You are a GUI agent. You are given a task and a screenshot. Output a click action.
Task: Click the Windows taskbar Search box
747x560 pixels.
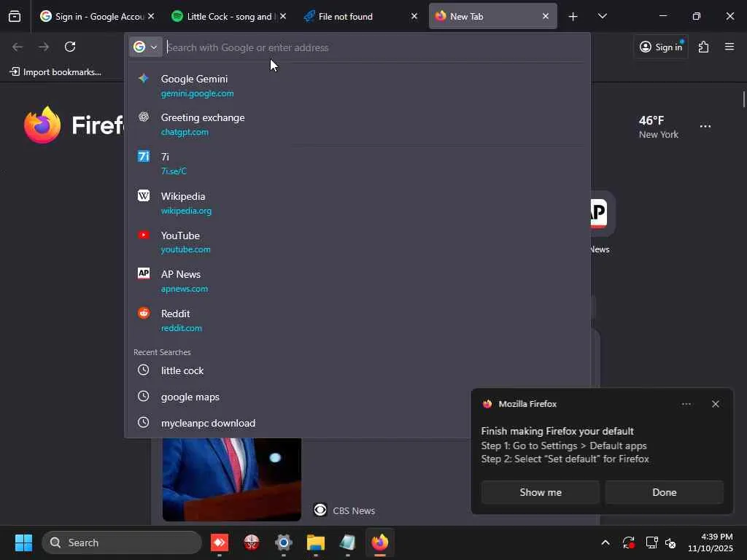coord(122,542)
